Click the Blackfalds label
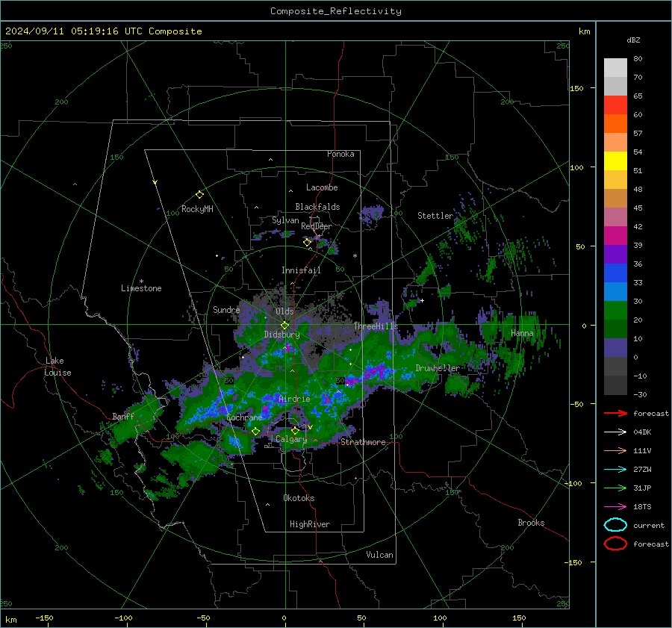Screen dimensions: 672x628 coord(317,207)
